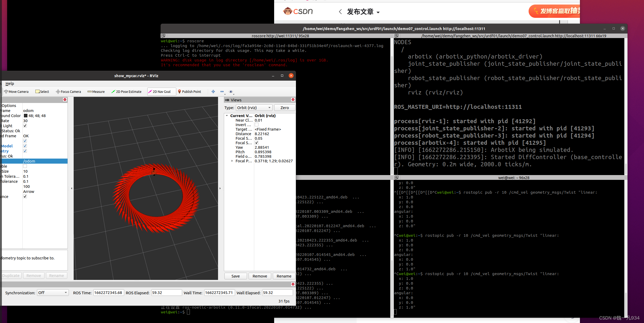The image size is (644, 323).
Task: Click the orange CSDN promotion banner
Action: (554, 11)
